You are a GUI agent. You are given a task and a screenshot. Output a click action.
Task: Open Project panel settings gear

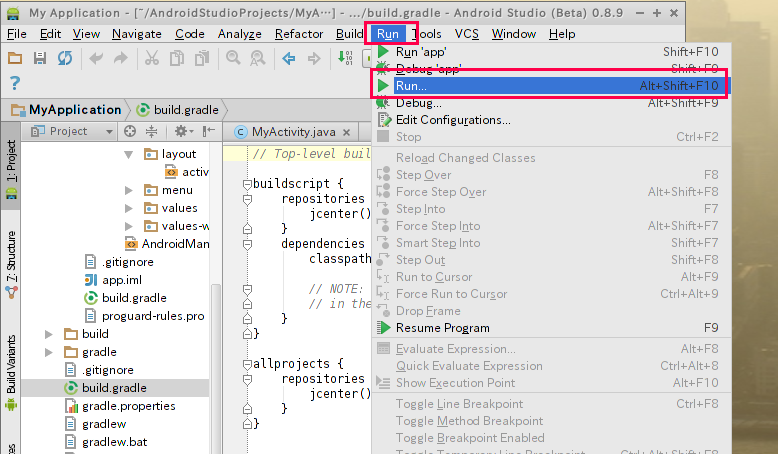pos(183,131)
